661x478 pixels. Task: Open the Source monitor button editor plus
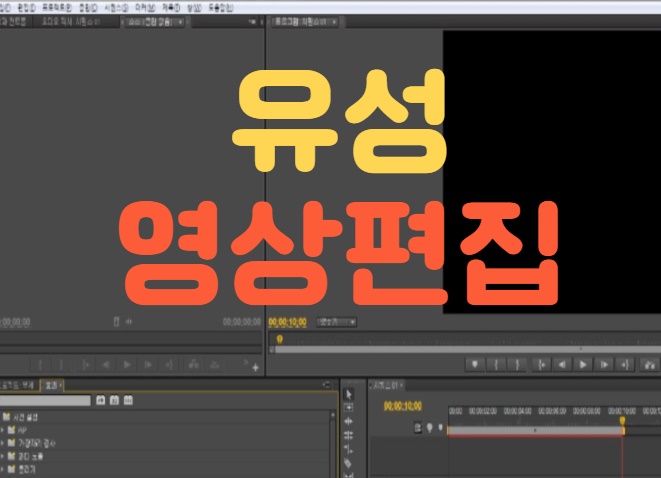tap(255, 368)
